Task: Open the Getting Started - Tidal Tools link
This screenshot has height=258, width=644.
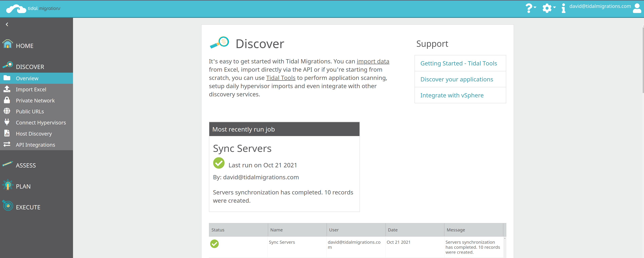Action: pos(459,63)
